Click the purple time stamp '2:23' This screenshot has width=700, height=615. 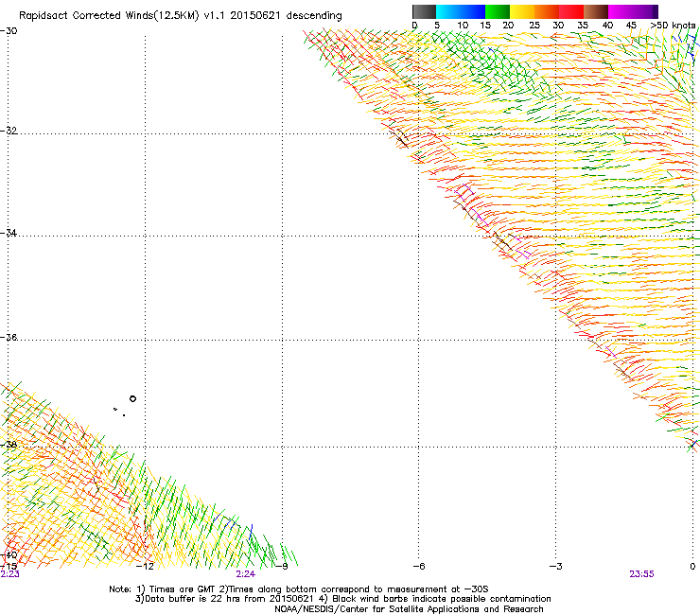[9, 574]
